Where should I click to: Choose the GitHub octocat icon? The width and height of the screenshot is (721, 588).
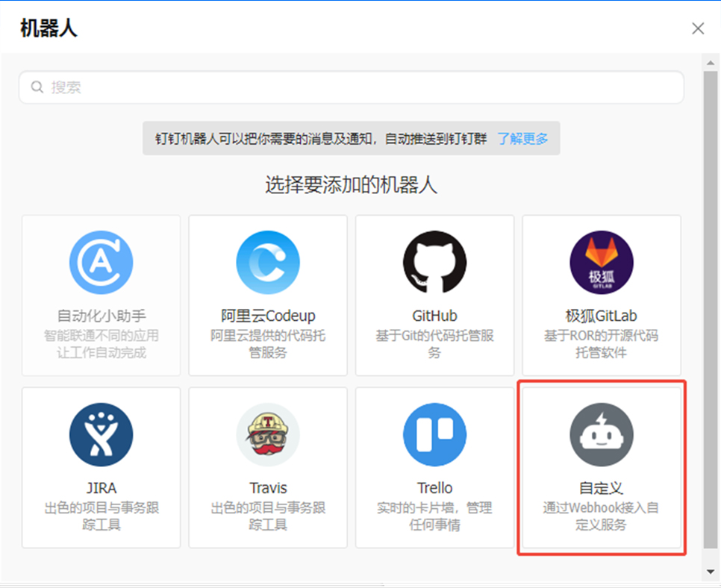tap(434, 262)
